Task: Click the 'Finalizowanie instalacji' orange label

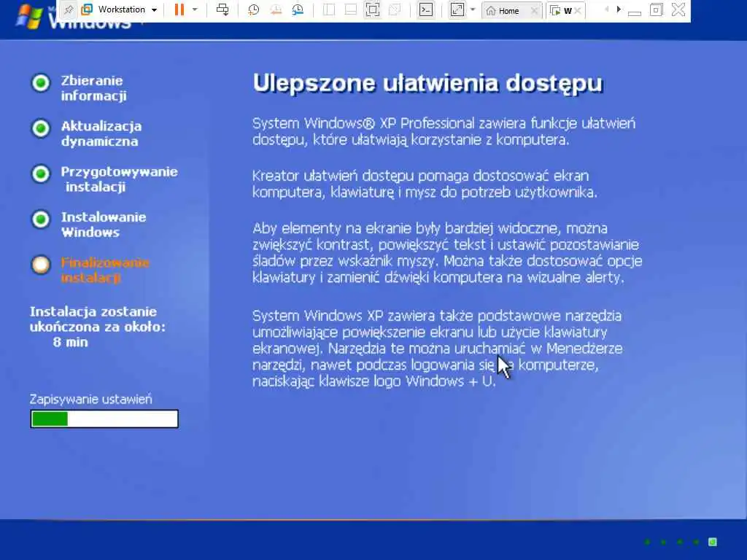Action: [105, 270]
